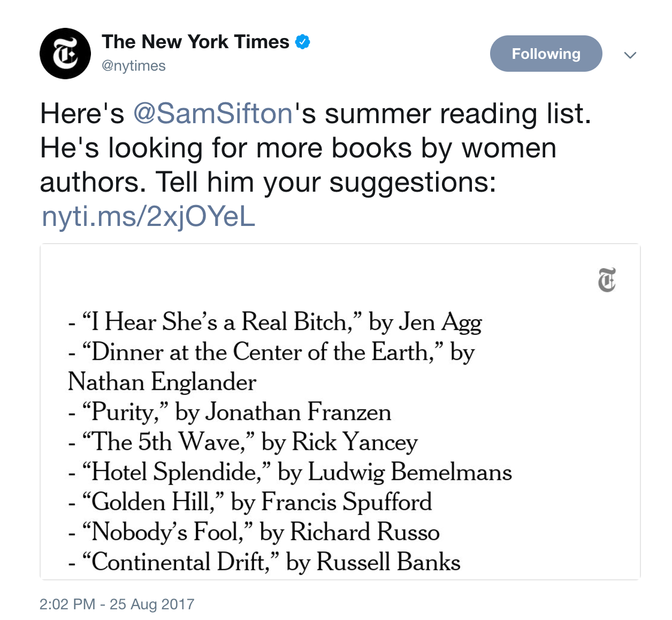Click the Hotel Splendide by Ludwig Bemelmans line
The width and height of the screenshot is (672, 620).
(291, 472)
